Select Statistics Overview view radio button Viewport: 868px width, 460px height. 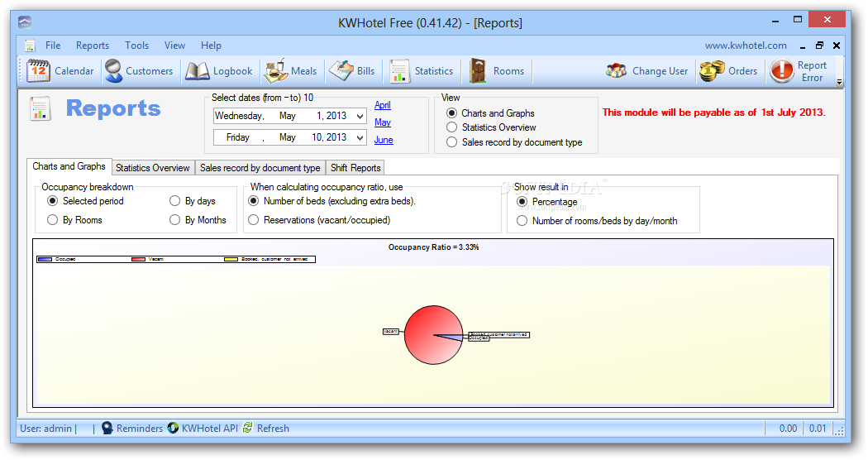(x=451, y=127)
